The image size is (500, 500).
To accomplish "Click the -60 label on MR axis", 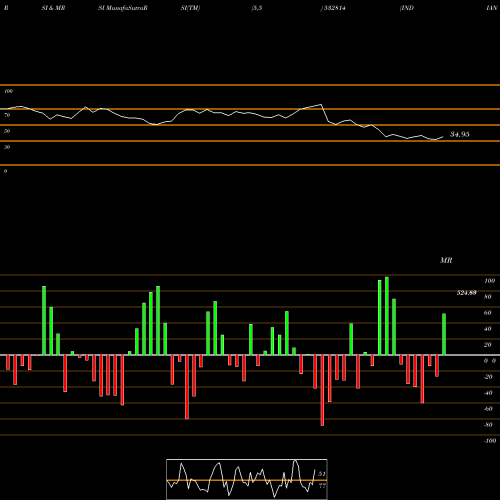I will 488,409.
